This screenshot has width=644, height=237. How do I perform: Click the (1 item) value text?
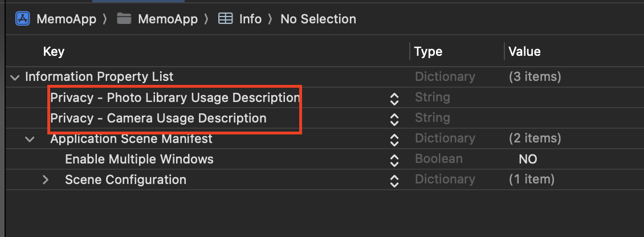point(532,179)
